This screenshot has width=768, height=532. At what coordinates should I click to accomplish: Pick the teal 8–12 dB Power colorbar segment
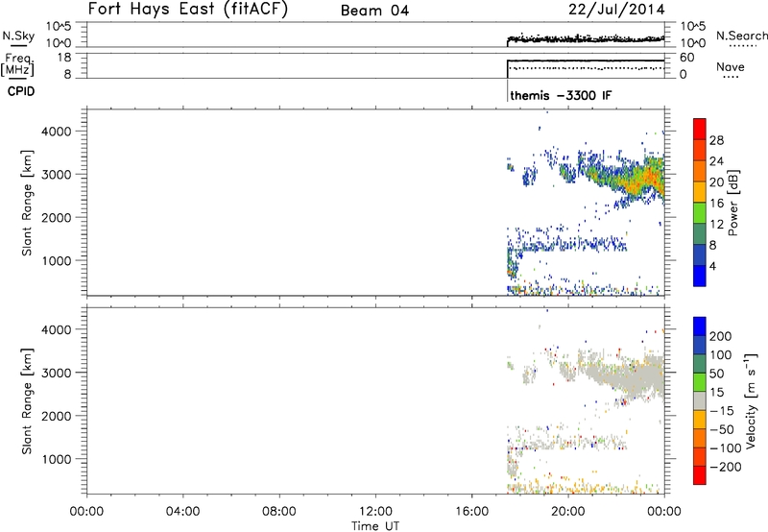tap(700, 234)
